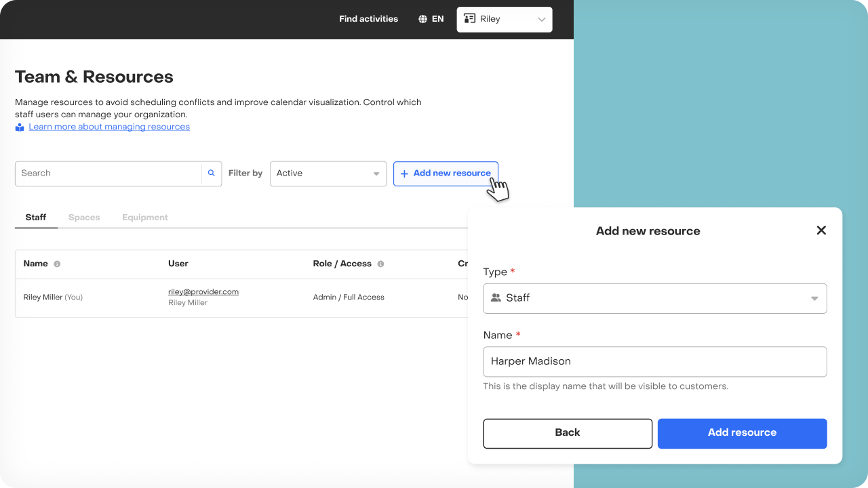The height and width of the screenshot is (488, 868).
Task: Click the info icon beside Name column
Action: pos(57,264)
